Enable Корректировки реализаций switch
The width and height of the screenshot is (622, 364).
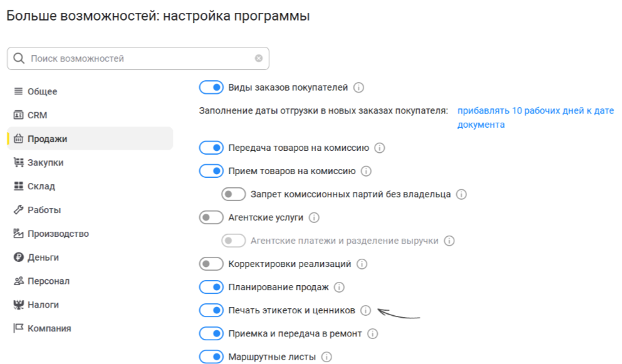point(211,264)
